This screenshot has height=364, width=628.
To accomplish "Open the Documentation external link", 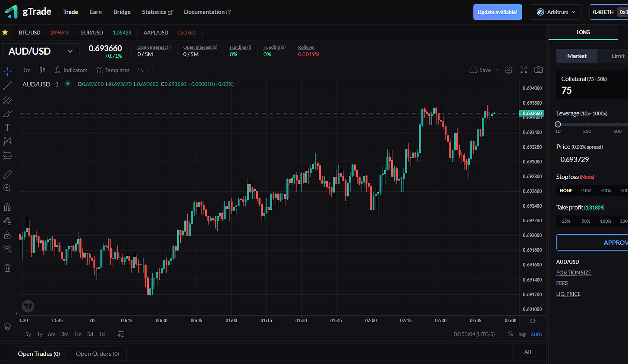I will (x=207, y=12).
